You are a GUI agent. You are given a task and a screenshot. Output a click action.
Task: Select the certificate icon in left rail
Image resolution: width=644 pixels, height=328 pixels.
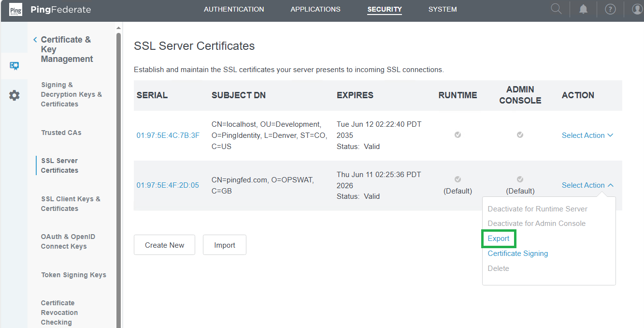tap(14, 66)
